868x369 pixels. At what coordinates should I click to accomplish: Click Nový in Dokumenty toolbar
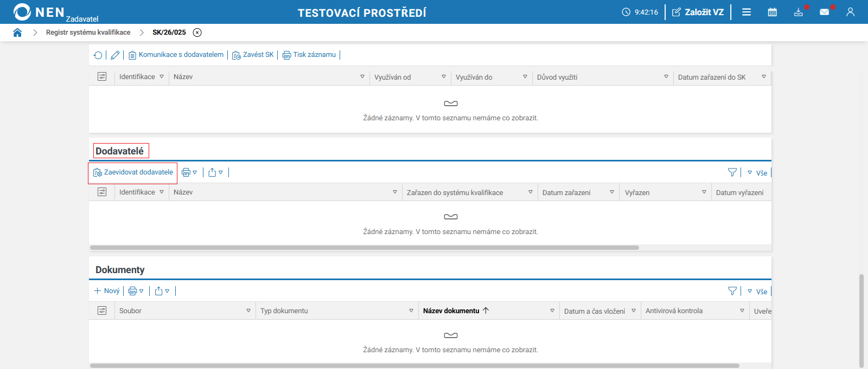107,291
